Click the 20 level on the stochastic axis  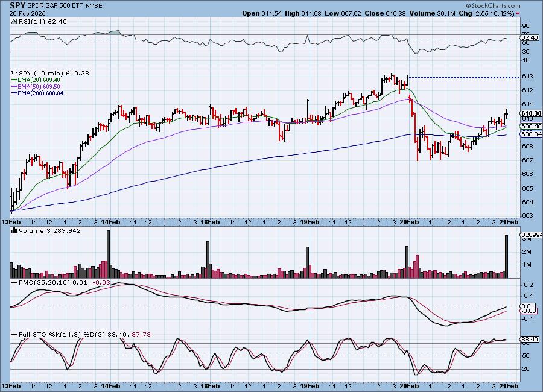pyautogui.click(x=526, y=369)
